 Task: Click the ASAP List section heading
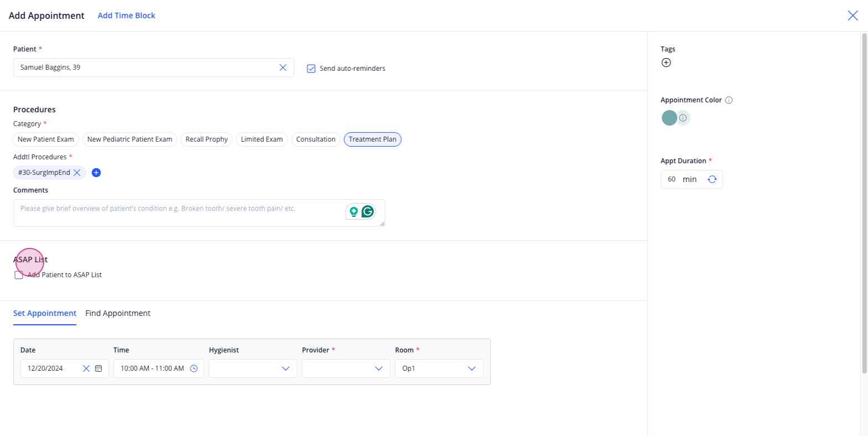pyautogui.click(x=30, y=259)
